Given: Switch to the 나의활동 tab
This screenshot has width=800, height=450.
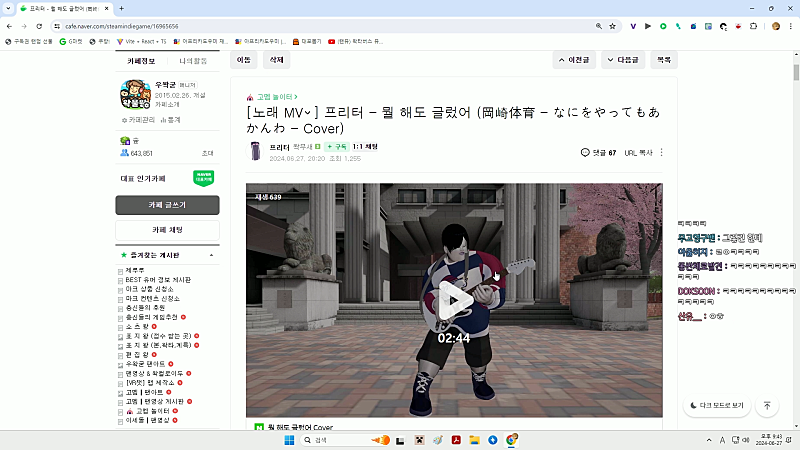Looking at the screenshot, I should (193, 61).
